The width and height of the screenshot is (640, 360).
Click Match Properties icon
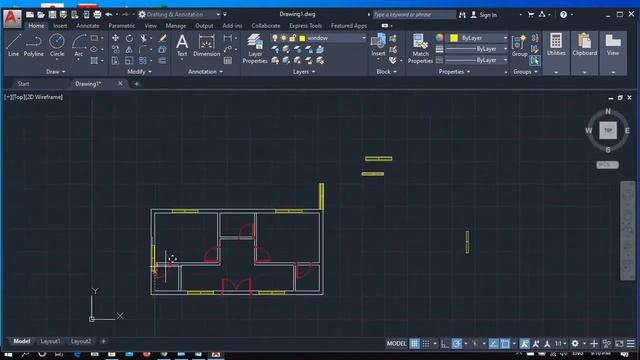coord(420,49)
